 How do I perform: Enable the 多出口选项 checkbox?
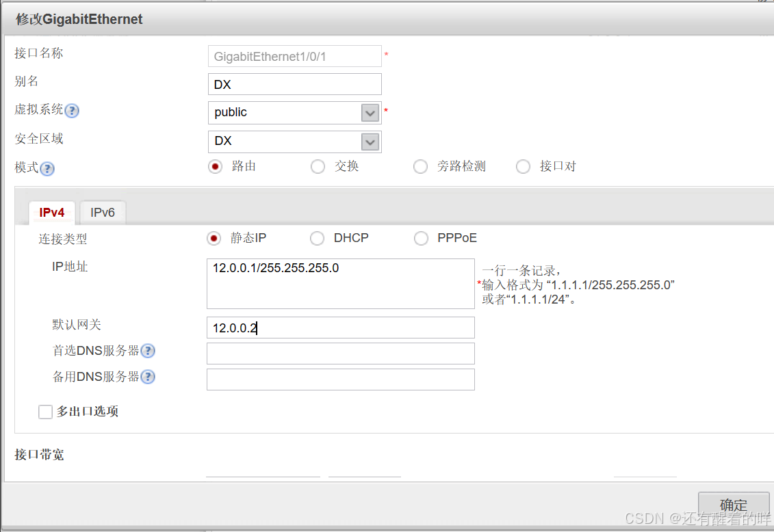pyautogui.click(x=45, y=412)
